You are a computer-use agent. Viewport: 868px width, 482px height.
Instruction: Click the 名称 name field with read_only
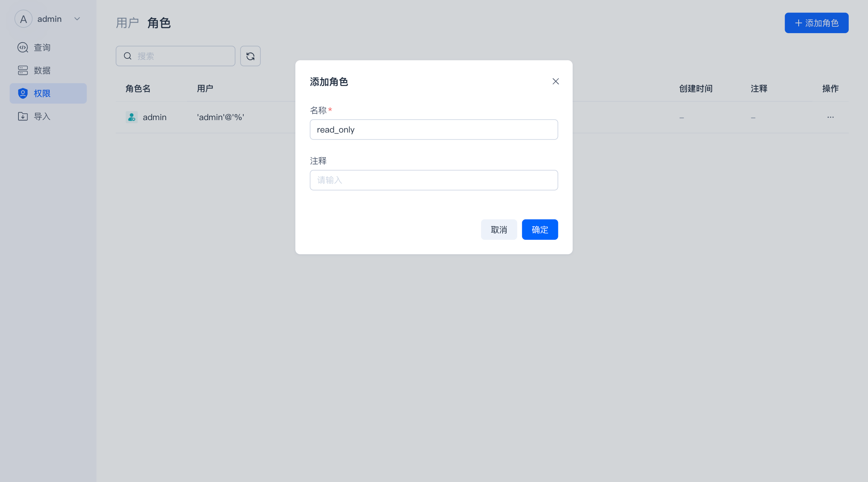(x=434, y=130)
